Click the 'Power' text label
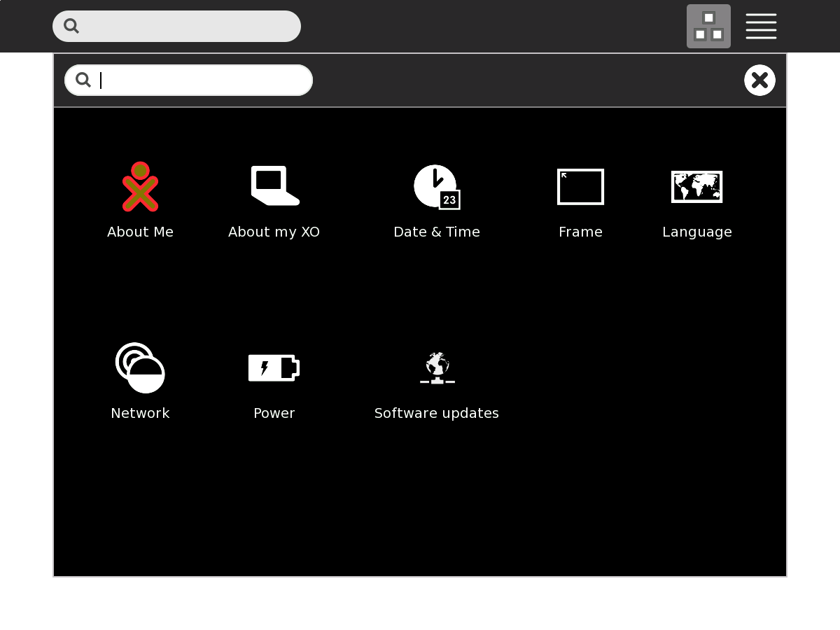This screenshot has height=630, width=840. coord(274,413)
